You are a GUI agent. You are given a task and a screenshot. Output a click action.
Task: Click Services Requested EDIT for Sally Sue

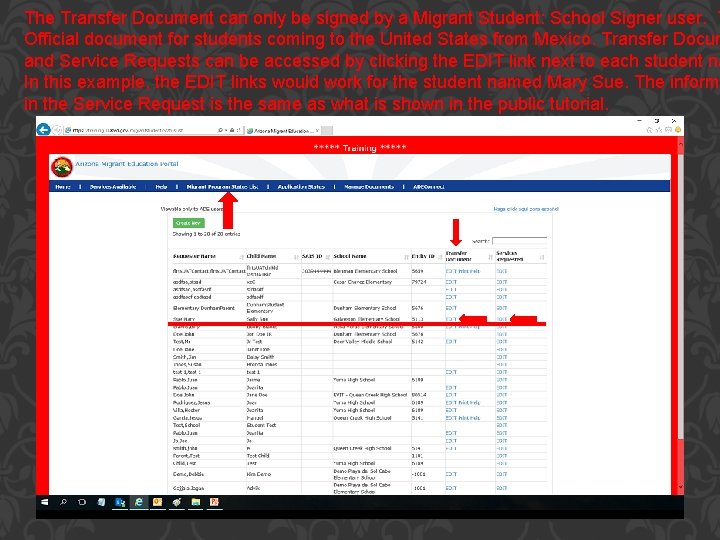click(x=501, y=319)
